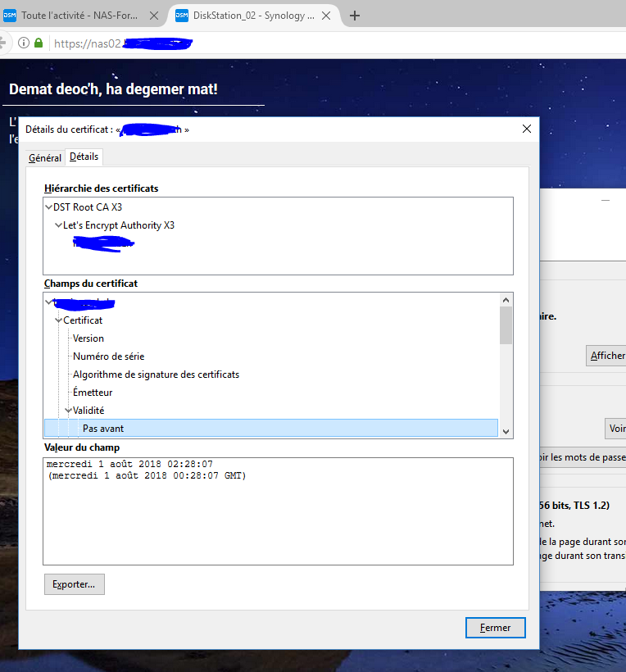Click the Voir button in background window
This screenshot has width=626, height=672.
615,429
